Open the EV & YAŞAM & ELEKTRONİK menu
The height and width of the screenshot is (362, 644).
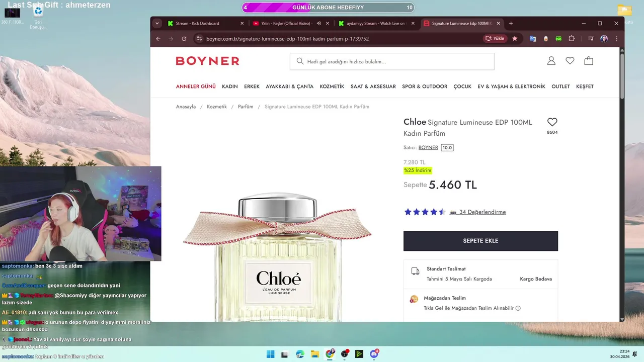[x=511, y=86]
